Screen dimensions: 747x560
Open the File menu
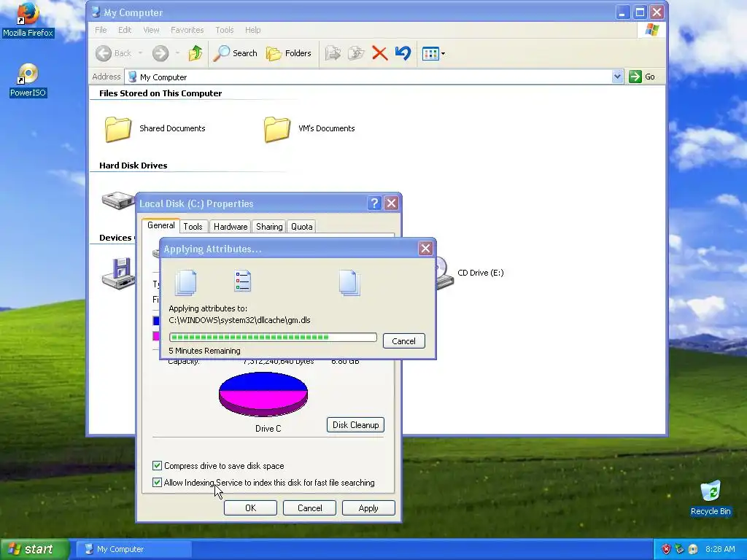[x=101, y=30]
